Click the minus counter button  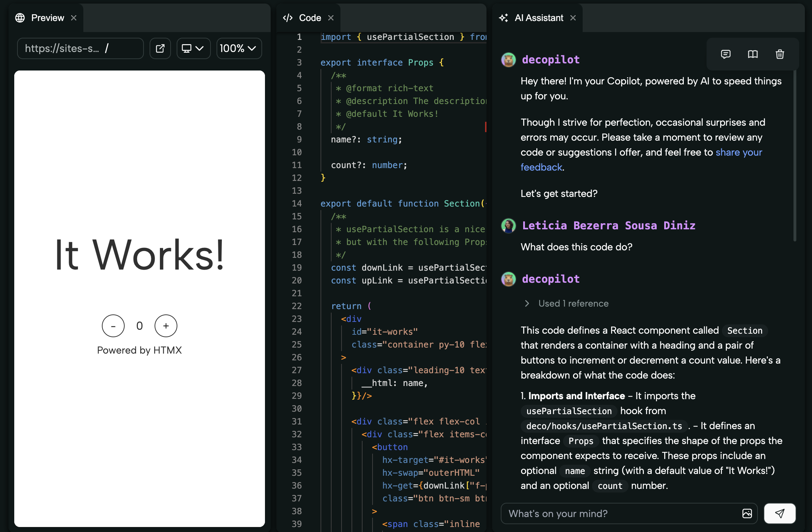click(113, 326)
